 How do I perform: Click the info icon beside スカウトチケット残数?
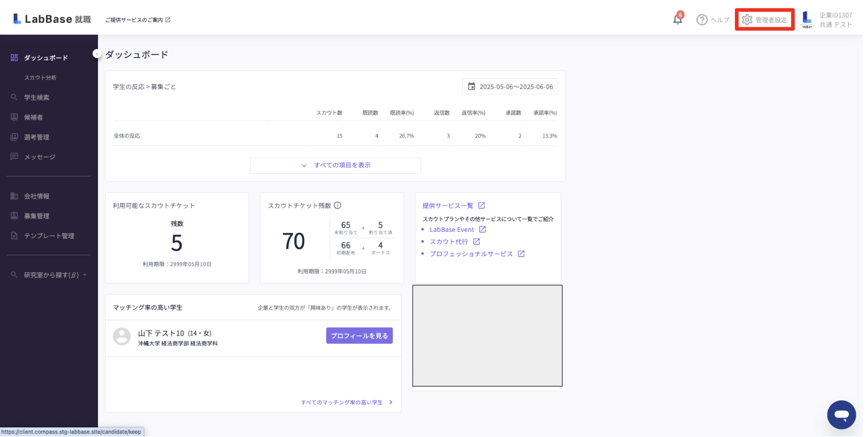(338, 206)
